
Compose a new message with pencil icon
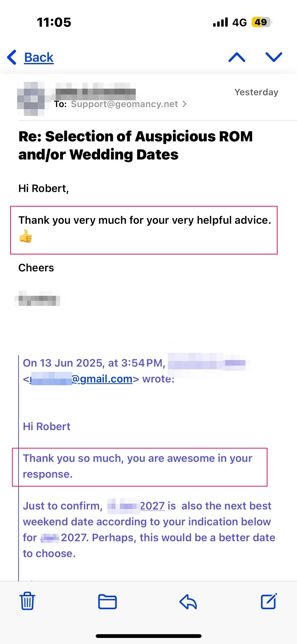[269, 601]
